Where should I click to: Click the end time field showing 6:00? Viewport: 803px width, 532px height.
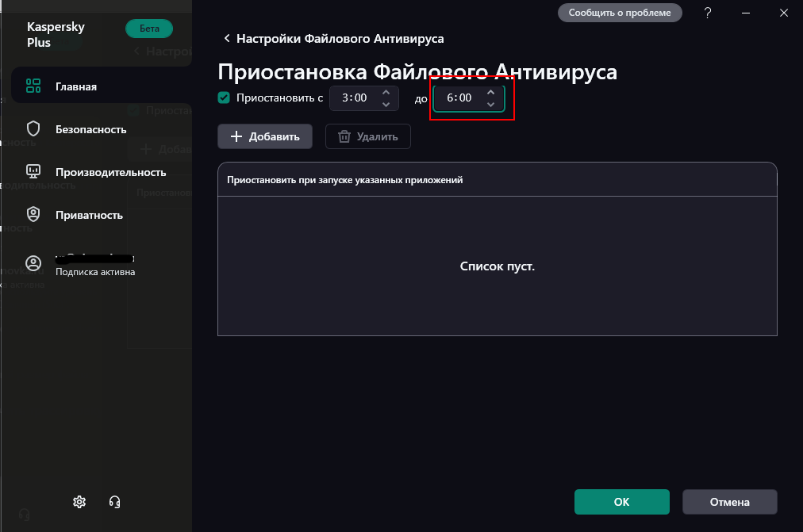(469, 98)
